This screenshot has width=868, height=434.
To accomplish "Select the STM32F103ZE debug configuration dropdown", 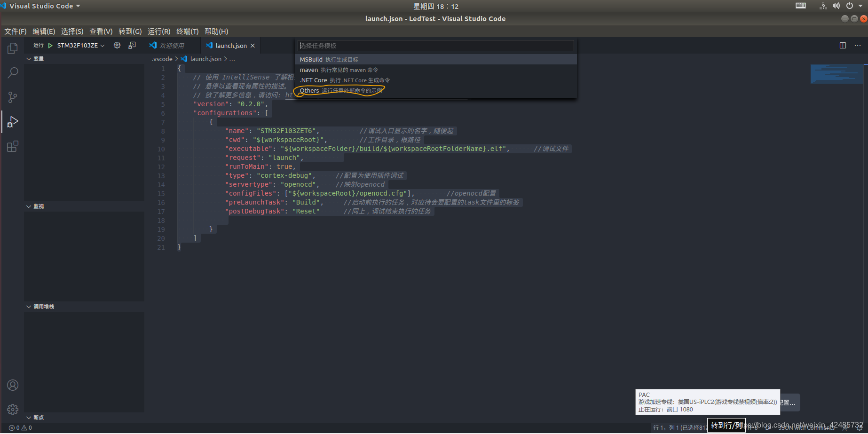I will click(80, 46).
